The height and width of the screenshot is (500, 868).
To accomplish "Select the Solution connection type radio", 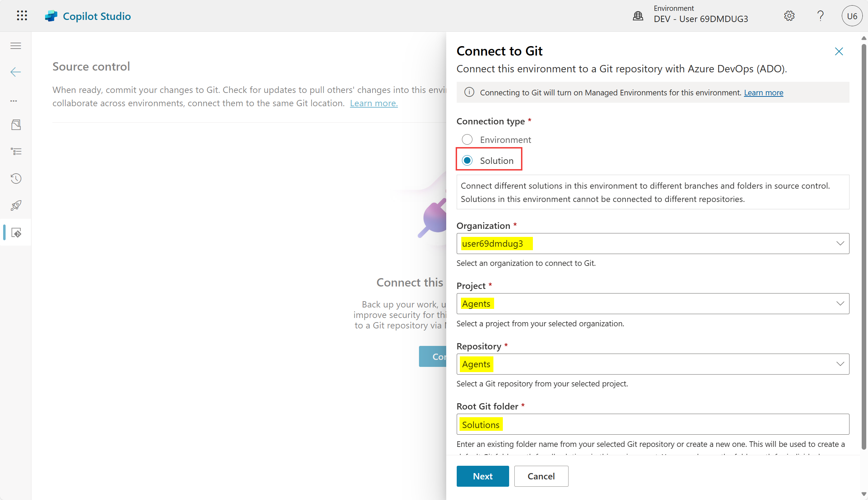I will (467, 161).
